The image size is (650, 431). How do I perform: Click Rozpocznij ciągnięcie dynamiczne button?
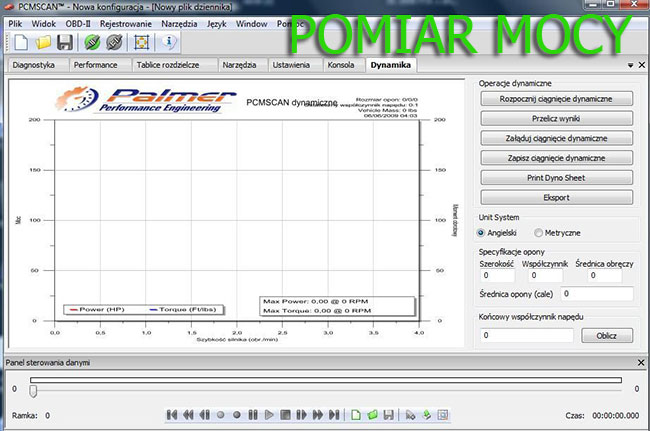[x=556, y=99]
